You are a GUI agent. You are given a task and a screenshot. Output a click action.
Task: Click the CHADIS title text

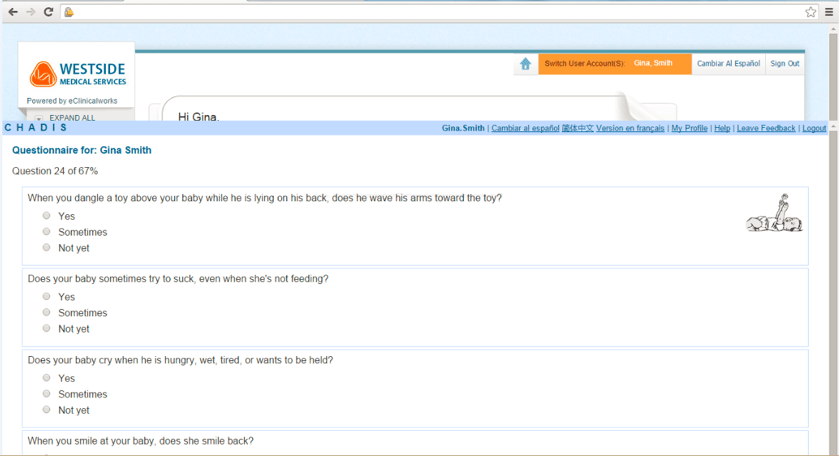(x=36, y=128)
